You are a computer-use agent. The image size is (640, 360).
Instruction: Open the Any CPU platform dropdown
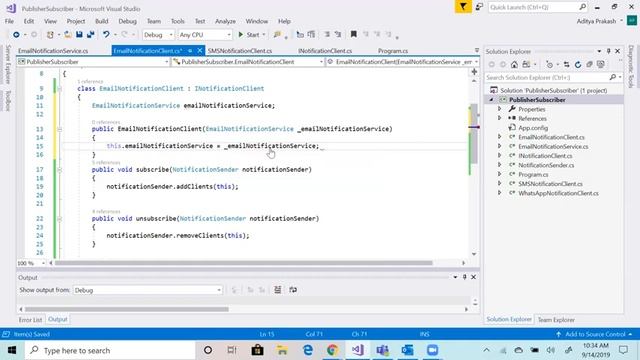pos(205,35)
